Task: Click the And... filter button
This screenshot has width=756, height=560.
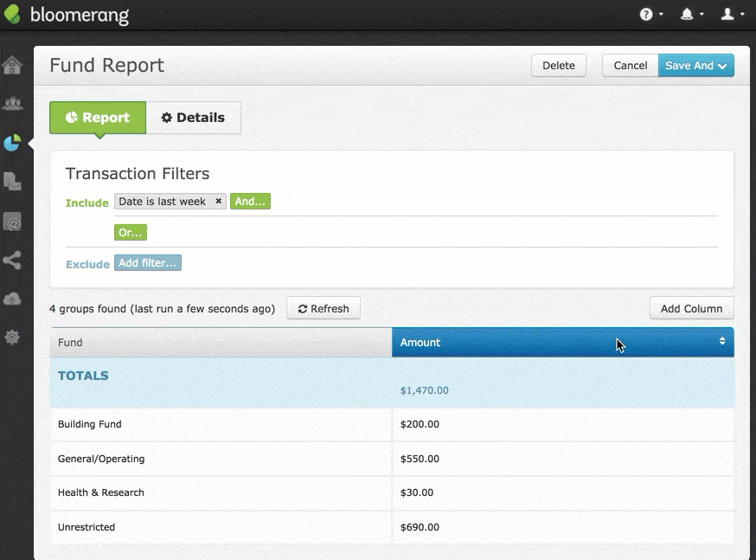Action: click(x=250, y=202)
